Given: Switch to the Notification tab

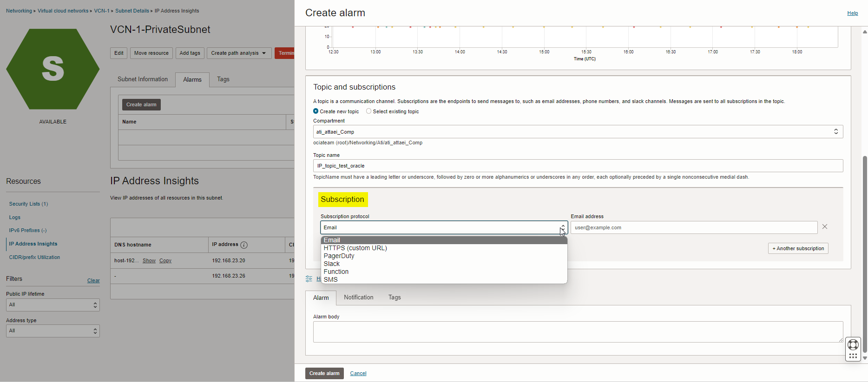Looking at the screenshot, I should 358,298.
